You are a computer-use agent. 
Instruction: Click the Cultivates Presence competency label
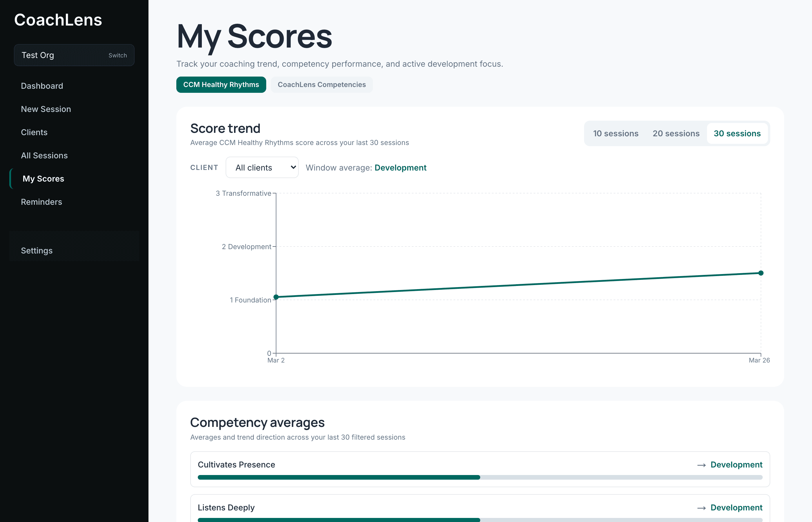click(x=236, y=465)
